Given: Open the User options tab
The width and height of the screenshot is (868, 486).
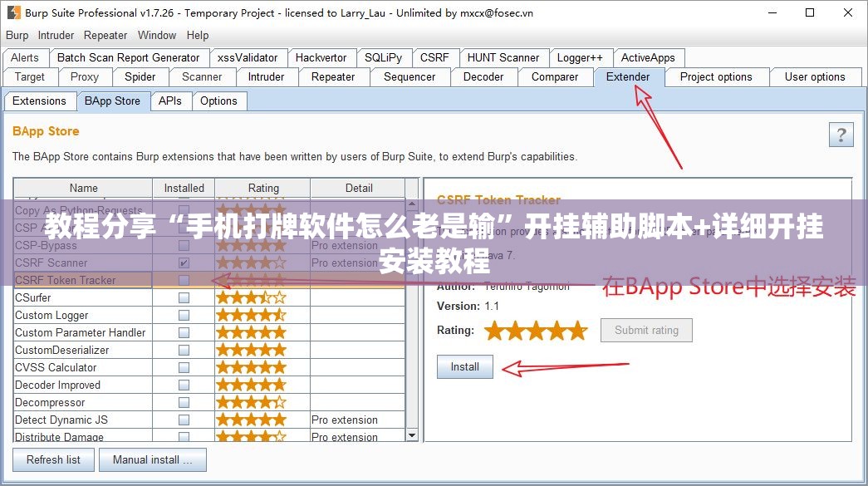Looking at the screenshot, I should [x=815, y=77].
